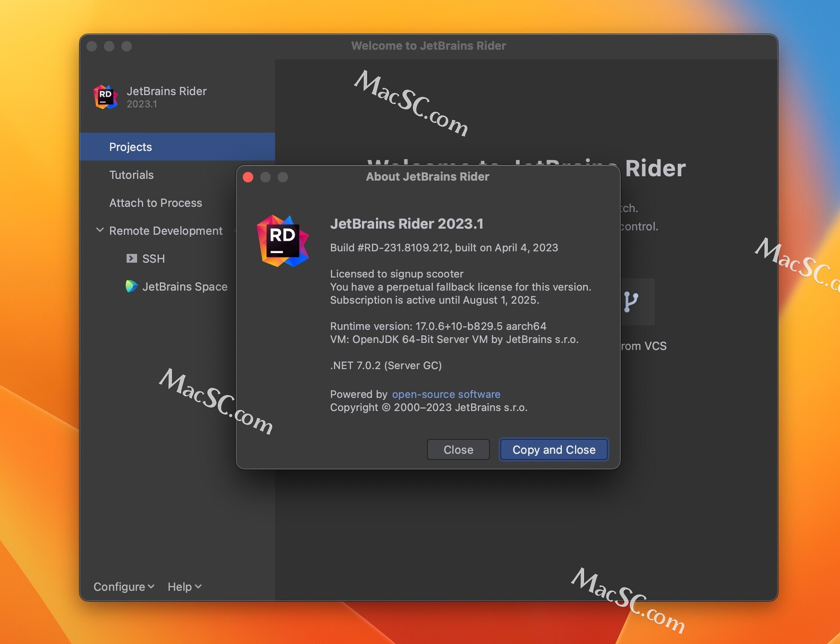Click the JetBrains Space icon
840x644 pixels.
tap(131, 286)
